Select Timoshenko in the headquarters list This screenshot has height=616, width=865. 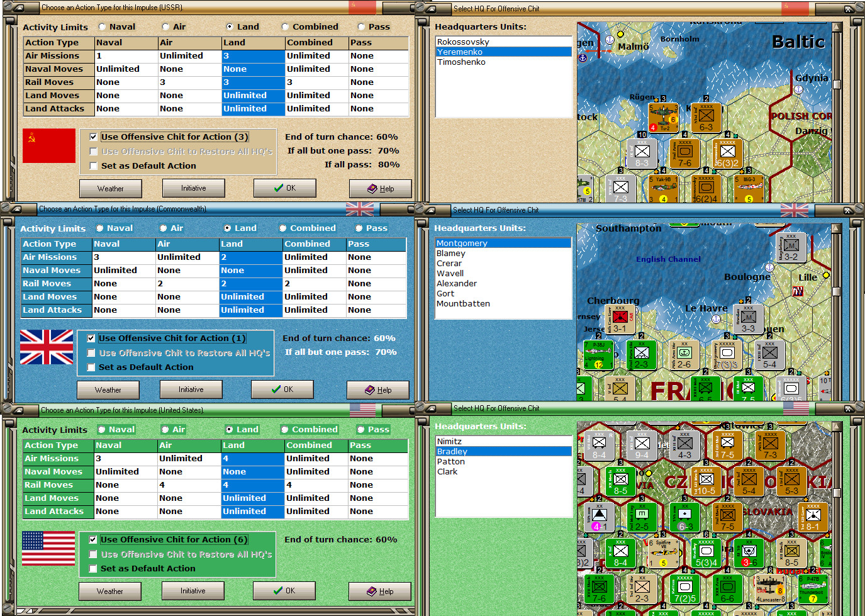tap(503, 62)
